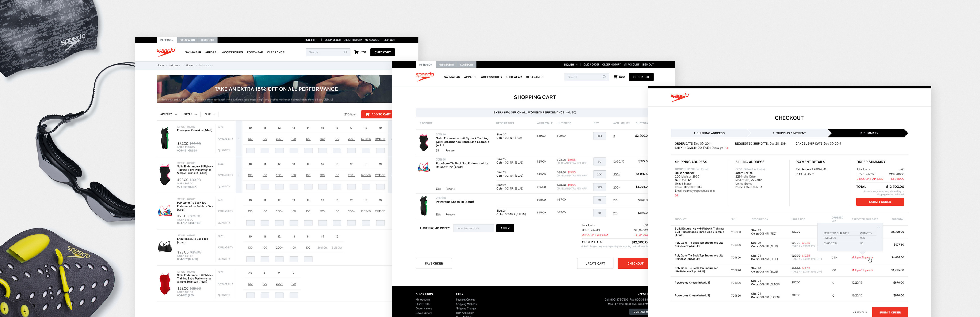Open the Swimwear menu on the listing page
The image size is (980, 317).
pyautogui.click(x=193, y=53)
